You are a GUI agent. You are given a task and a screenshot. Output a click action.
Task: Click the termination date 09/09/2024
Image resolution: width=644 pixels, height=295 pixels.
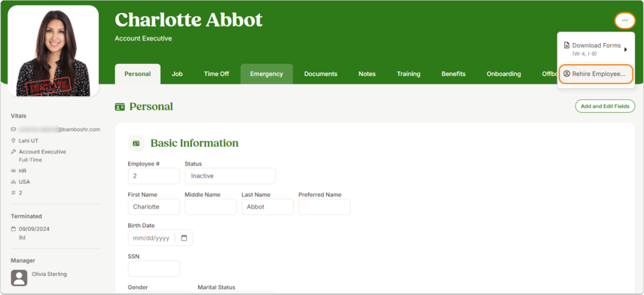(x=34, y=229)
